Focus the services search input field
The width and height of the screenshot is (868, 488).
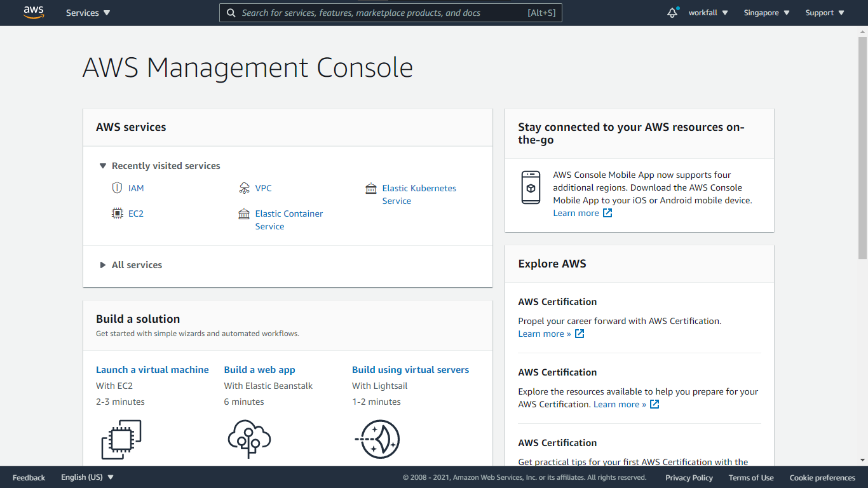point(391,13)
